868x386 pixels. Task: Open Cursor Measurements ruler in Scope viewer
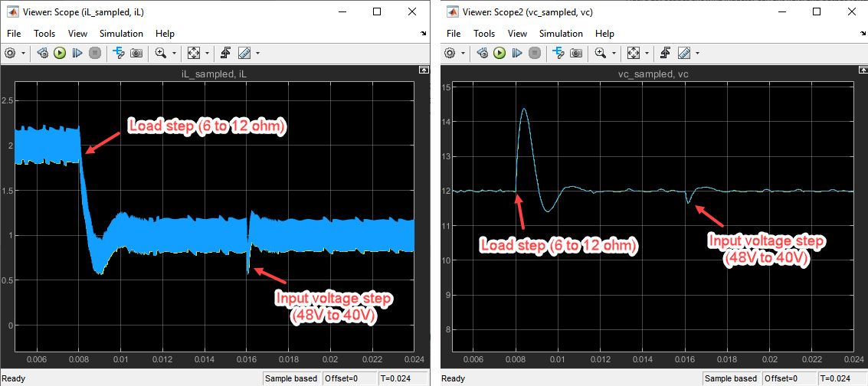244,53
